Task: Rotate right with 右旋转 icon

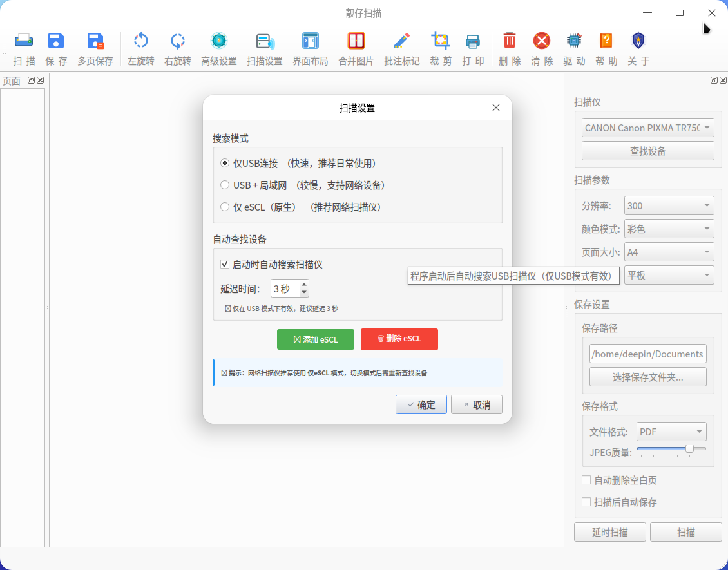Action: pos(177,41)
